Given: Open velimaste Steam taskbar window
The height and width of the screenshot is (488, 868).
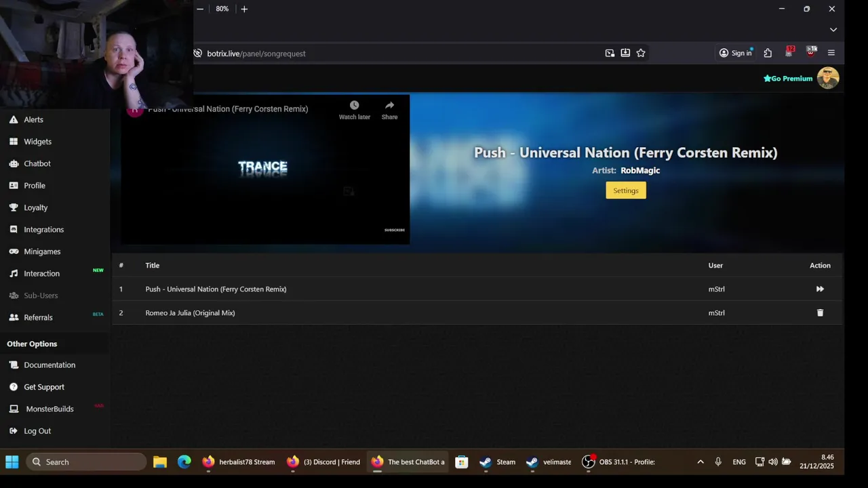Looking at the screenshot, I should (549, 462).
